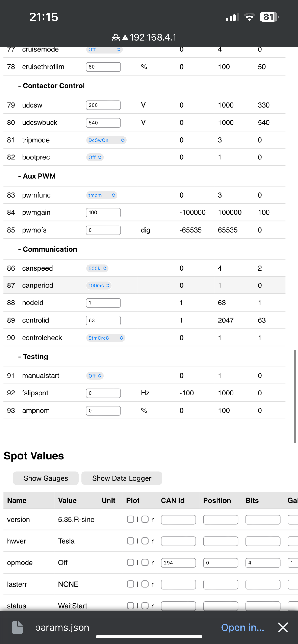Tap Open in… link for params.json
The width and height of the screenshot is (298, 644).
tap(243, 627)
